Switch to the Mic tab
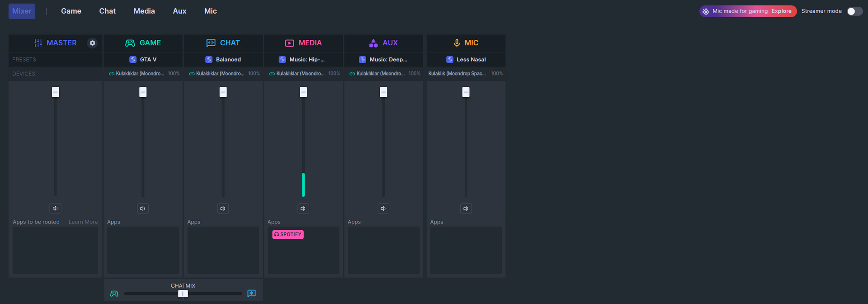 (210, 11)
